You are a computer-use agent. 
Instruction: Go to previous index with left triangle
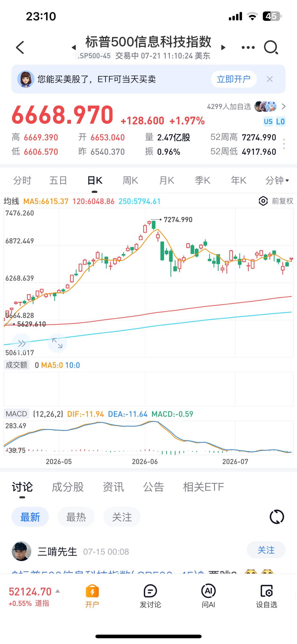tap(74, 47)
